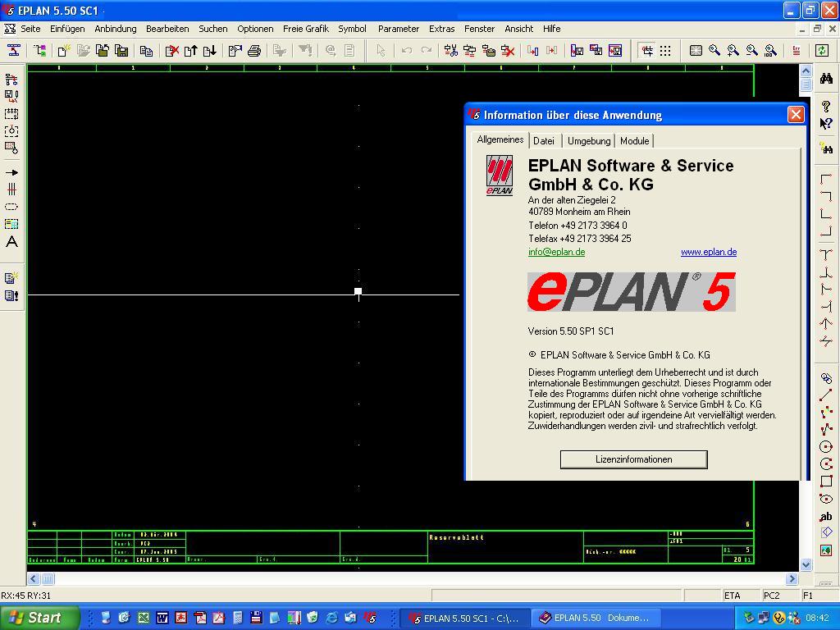Toggle the grid dots display icon

coord(665,51)
